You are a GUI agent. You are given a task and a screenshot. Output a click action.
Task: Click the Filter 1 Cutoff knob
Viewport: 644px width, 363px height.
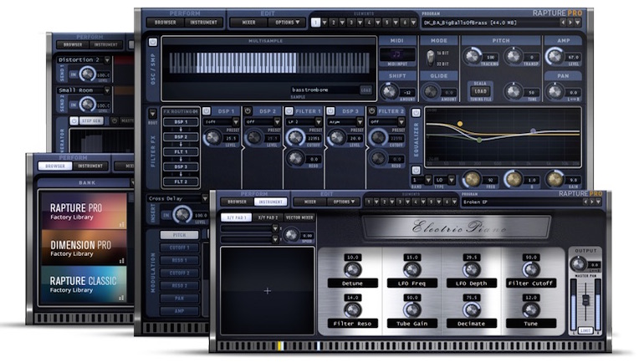pos(295,137)
